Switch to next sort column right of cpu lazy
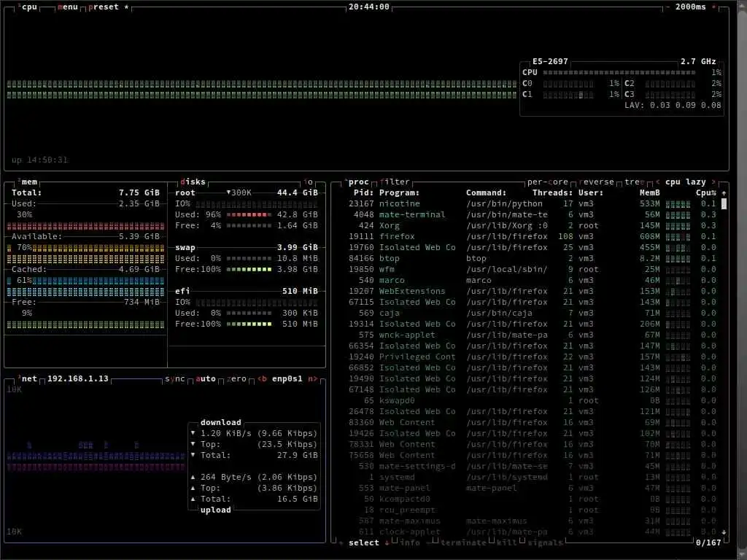The width and height of the screenshot is (747, 560). (713, 182)
